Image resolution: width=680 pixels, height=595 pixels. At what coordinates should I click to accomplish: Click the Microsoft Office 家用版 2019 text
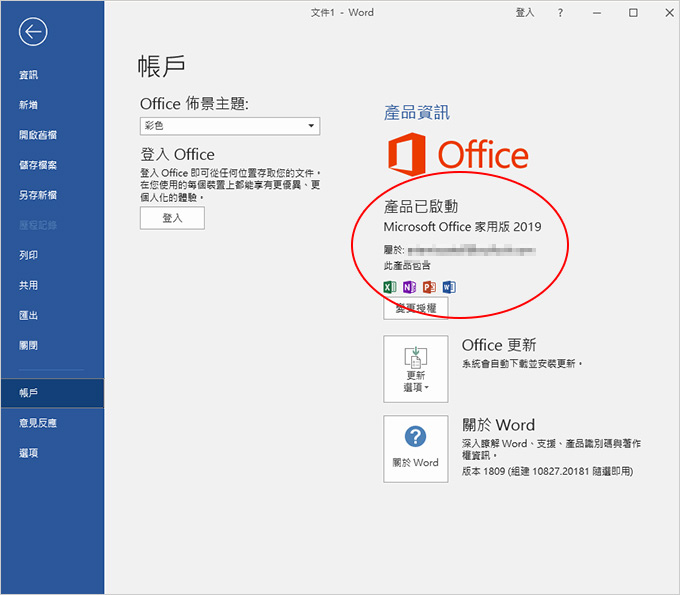coord(462,227)
